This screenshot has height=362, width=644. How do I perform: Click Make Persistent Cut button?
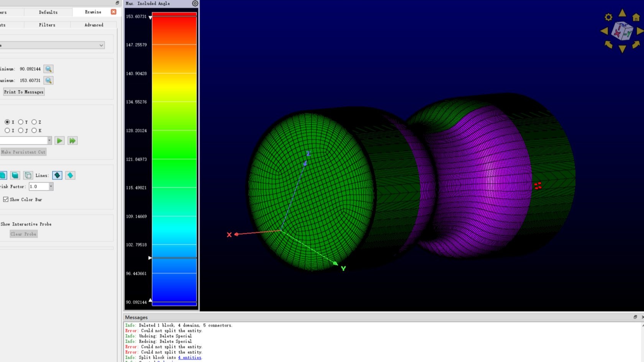pos(23,152)
